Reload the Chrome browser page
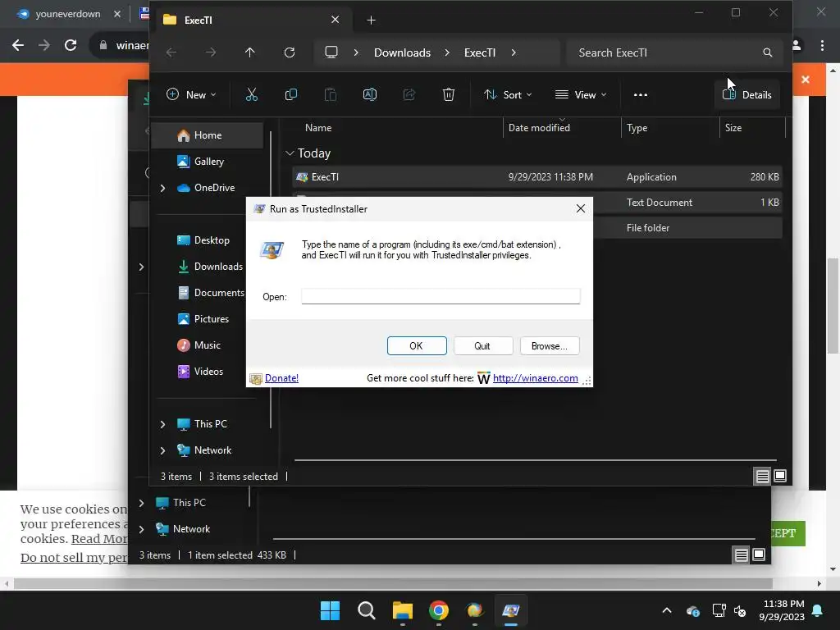This screenshot has width=840, height=630. (x=71, y=45)
